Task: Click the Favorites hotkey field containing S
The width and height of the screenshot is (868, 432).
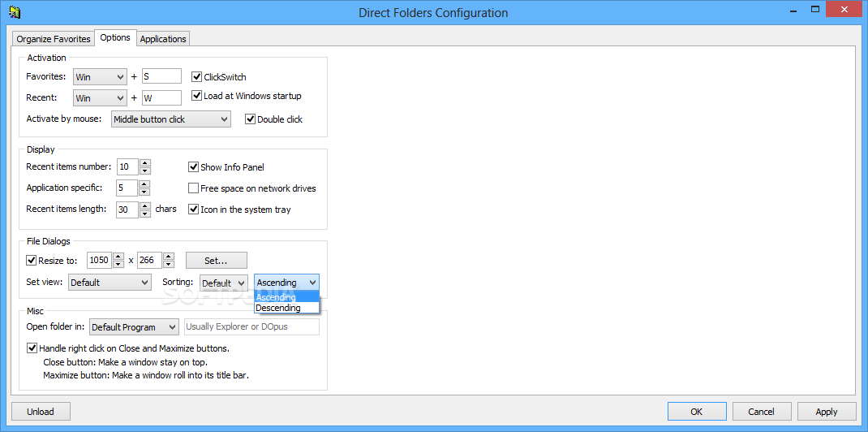Action: pos(161,76)
